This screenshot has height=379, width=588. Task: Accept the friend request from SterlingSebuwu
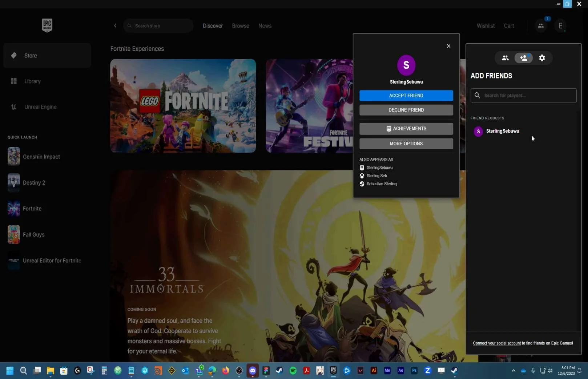(406, 96)
